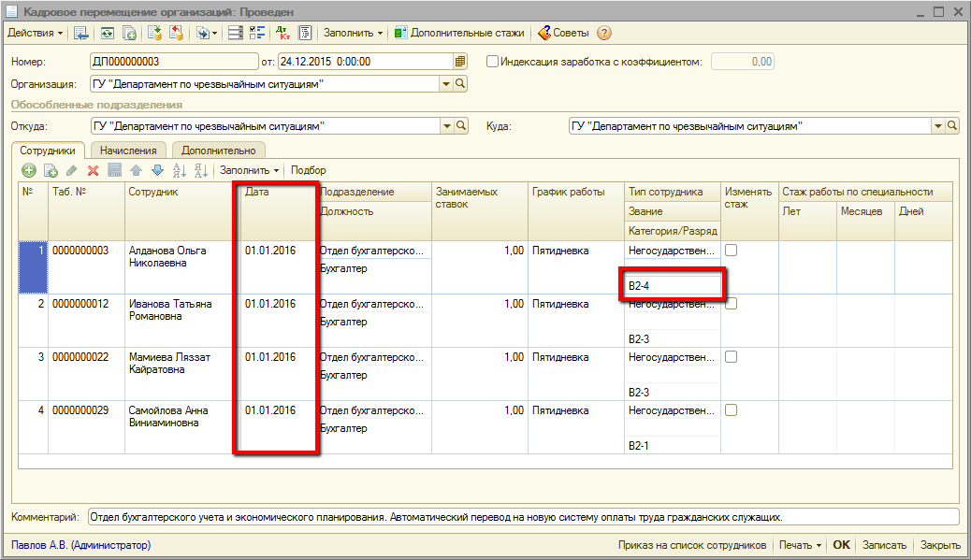
Task: Click the Дт/Кт postings icon
Action: tap(283, 33)
